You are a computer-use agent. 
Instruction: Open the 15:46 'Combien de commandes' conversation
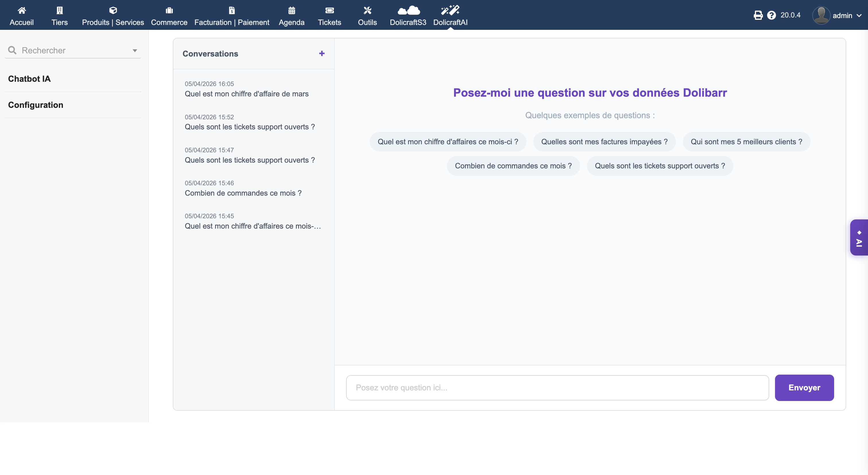(x=243, y=193)
